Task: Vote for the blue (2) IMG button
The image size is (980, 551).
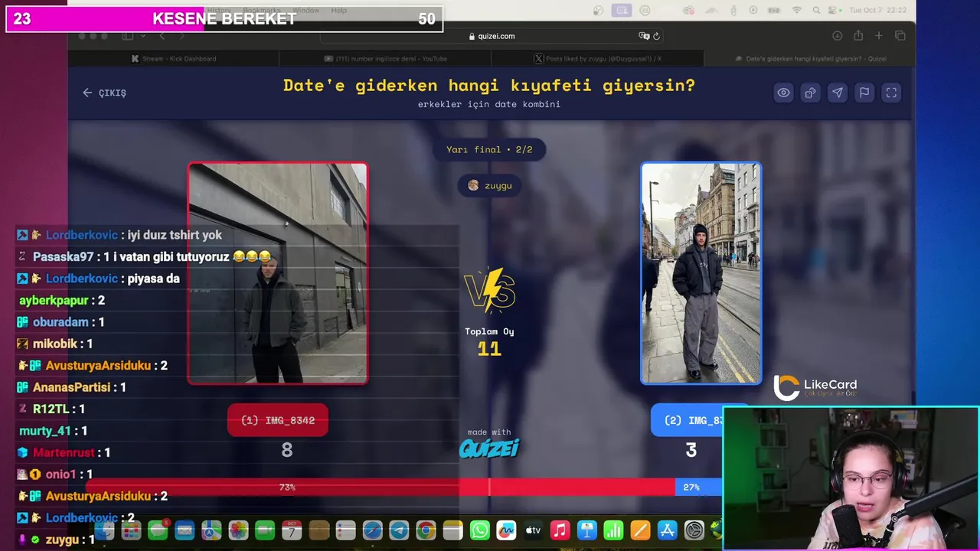Action: pyautogui.click(x=687, y=420)
